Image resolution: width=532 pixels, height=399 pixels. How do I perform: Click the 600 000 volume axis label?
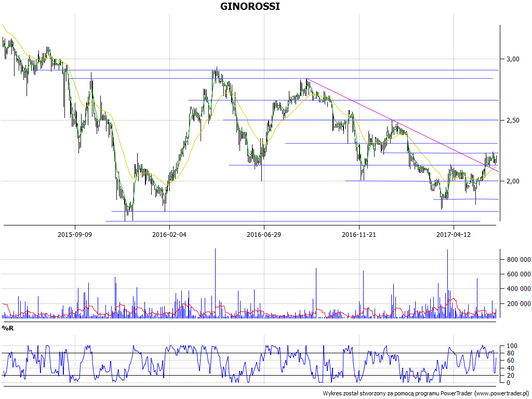coord(519,274)
